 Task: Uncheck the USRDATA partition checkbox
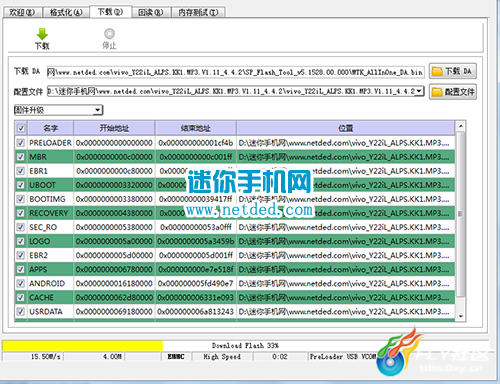(x=21, y=311)
